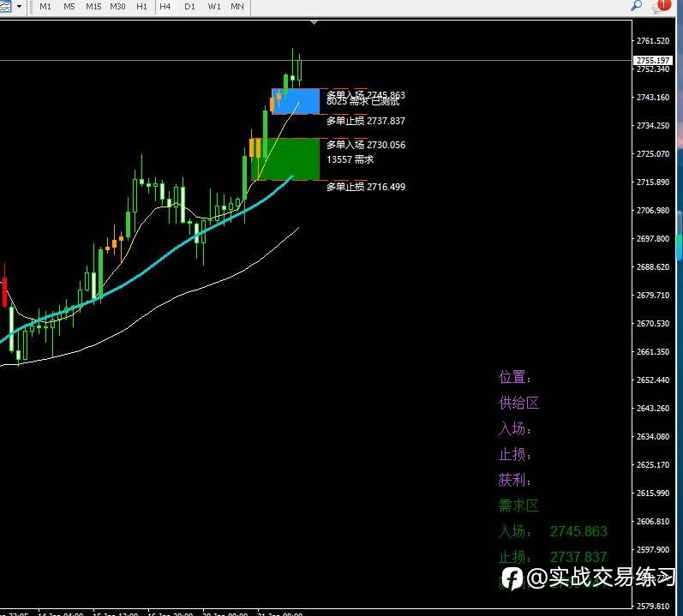Viewport: 683px width, 616px height.
Task: Open the search magnifier icon
Action: click(x=637, y=6)
